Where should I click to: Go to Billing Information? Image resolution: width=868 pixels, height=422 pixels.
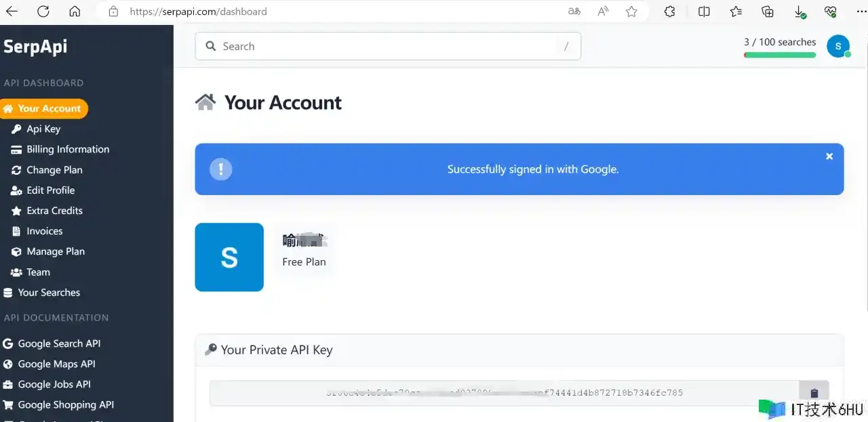click(x=59, y=149)
